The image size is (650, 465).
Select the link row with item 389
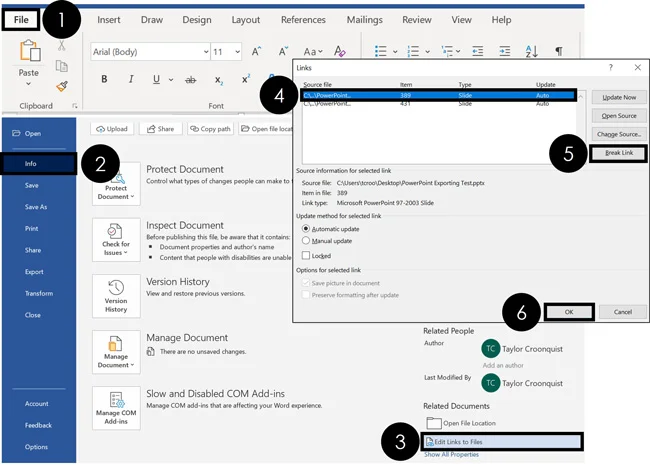point(438,95)
